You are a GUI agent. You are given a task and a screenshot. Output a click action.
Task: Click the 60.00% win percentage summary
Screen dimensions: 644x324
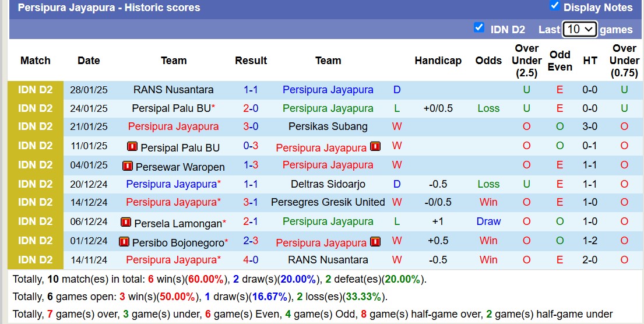point(205,280)
